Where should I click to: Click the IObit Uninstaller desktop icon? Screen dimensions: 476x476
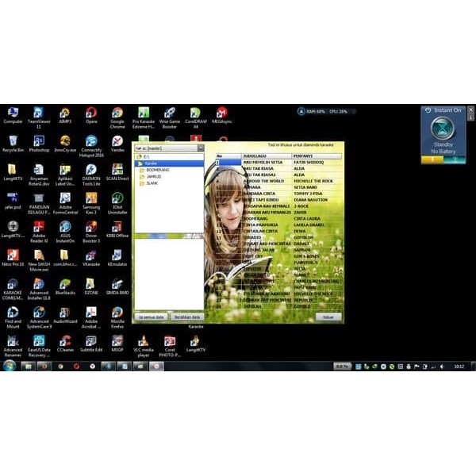(117, 203)
